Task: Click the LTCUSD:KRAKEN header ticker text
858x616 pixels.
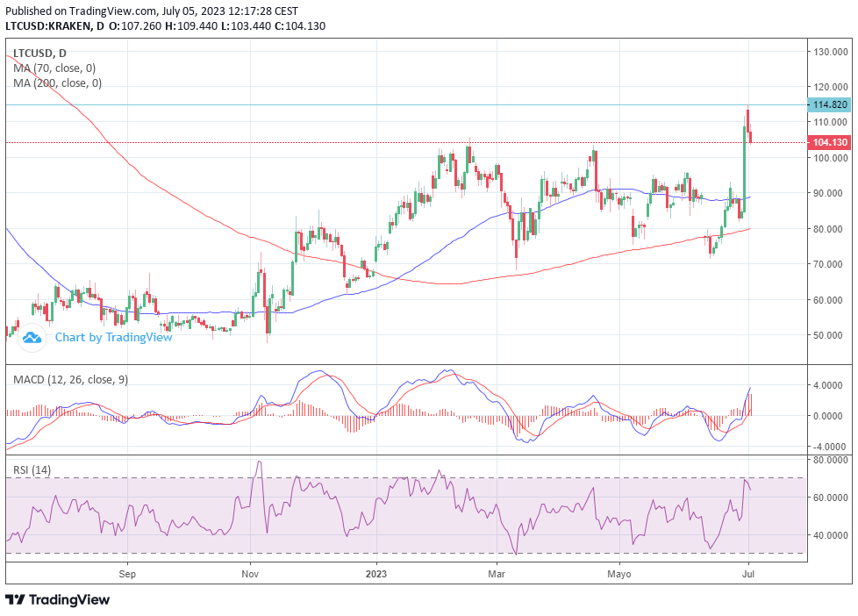Action: tap(49, 25)
